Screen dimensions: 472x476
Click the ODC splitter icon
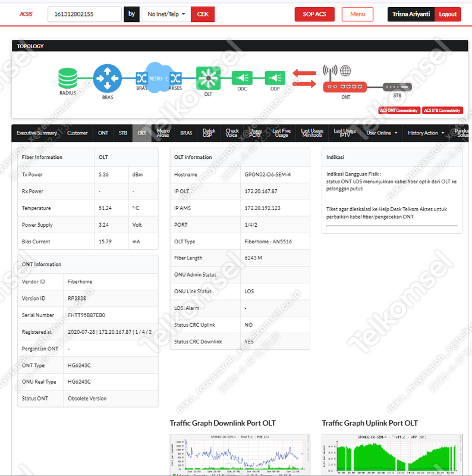(x=242, y=78)
